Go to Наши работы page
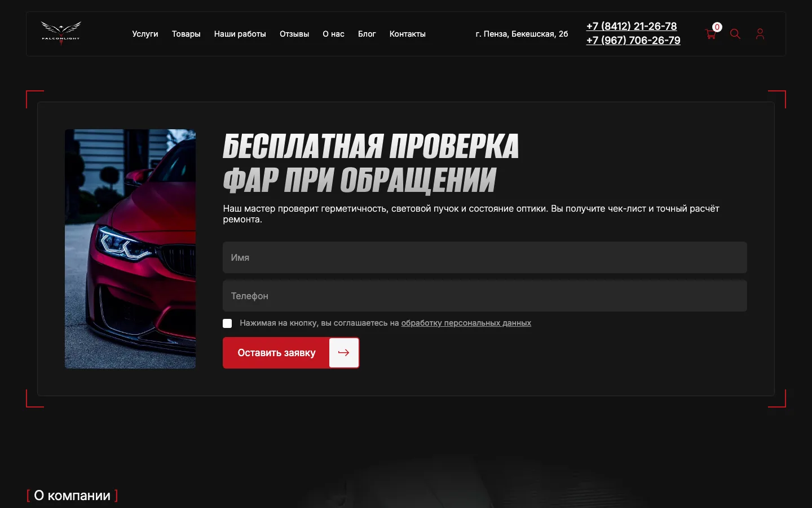This screenshot has height=508, width=812. [x=240, y=34]
